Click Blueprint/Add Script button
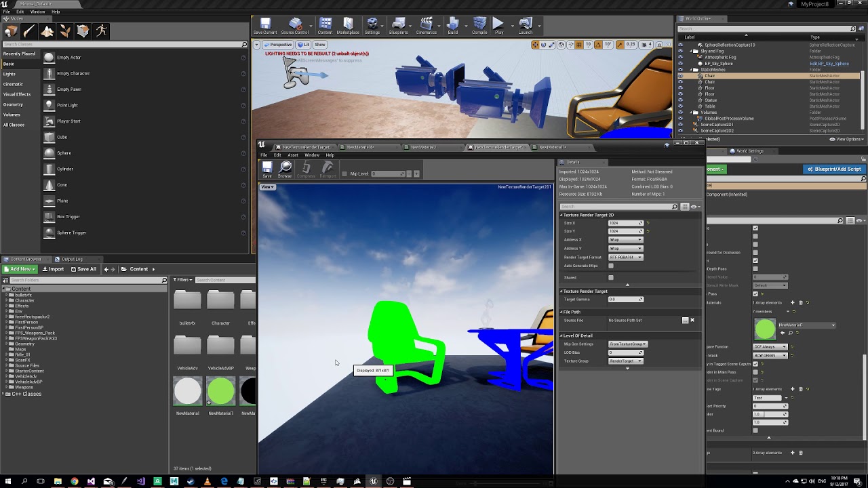 coord(833,169)
